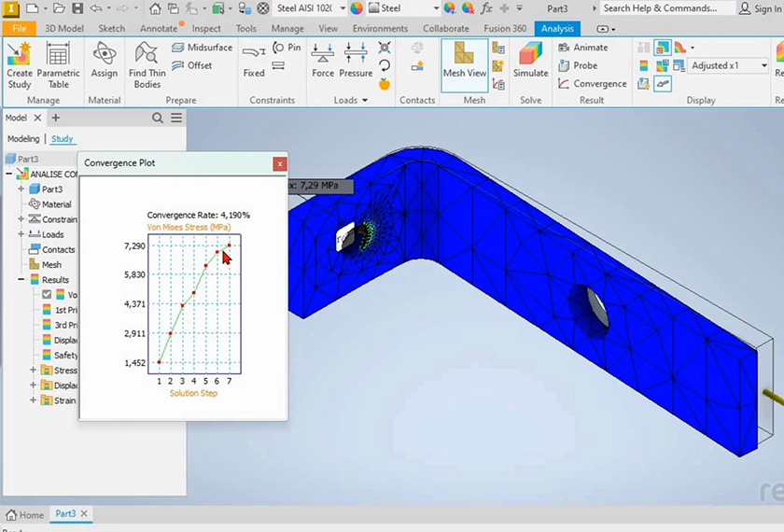784x532 pixels.
Task: Toggle the Von Mises result checkbox
Action: click(47, 295)
